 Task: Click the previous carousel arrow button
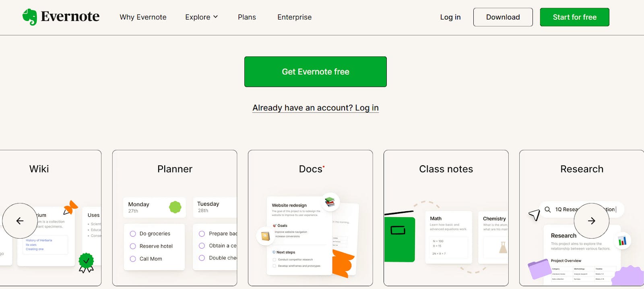click(20, 221)
